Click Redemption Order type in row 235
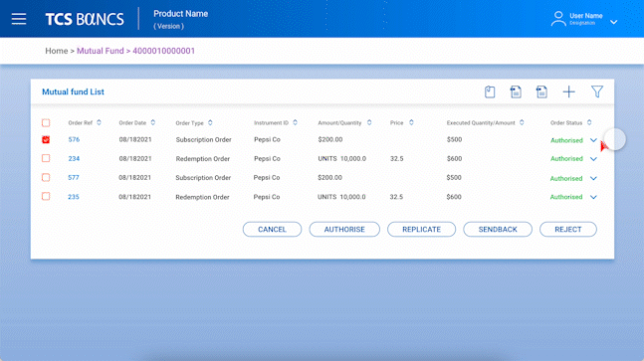 (202, 197)
